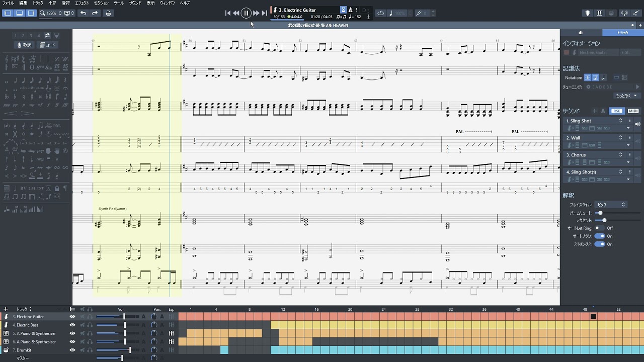
Task: Toggle the left edition palette panel
Action: tap(8, 13)
